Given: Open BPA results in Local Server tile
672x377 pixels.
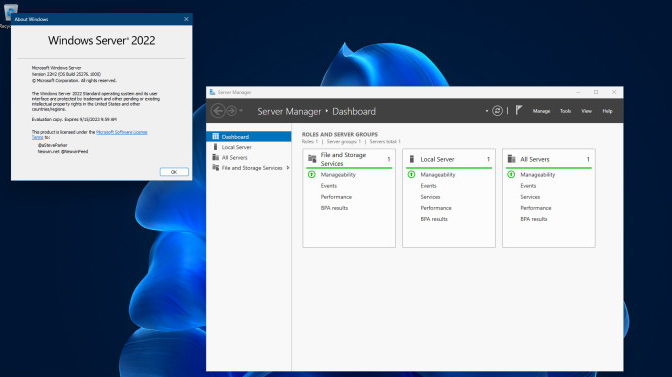Looking at the screenshot, I should pyautogui.click(x=434, y=219).
